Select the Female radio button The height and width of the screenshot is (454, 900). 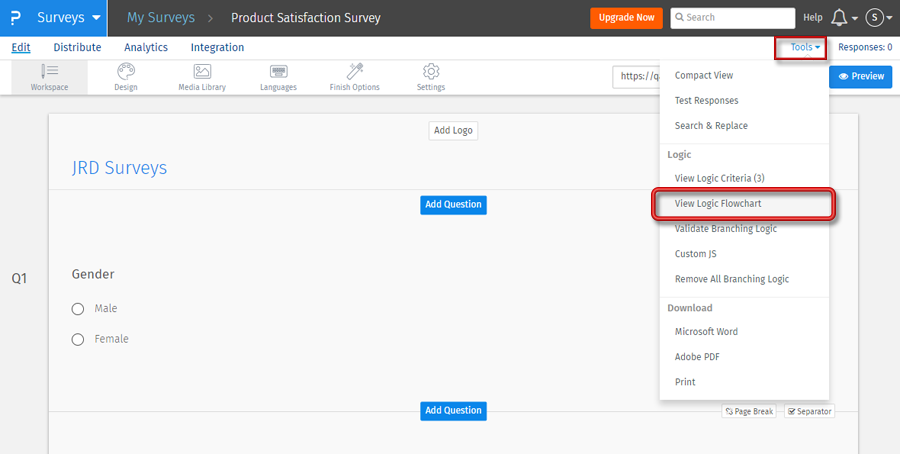tap(77, 340)
